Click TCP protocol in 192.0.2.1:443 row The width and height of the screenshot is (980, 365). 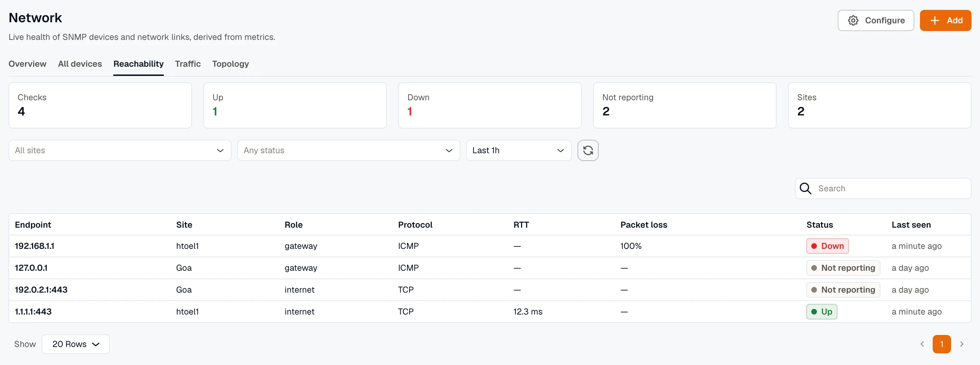[x=406, y=290]
